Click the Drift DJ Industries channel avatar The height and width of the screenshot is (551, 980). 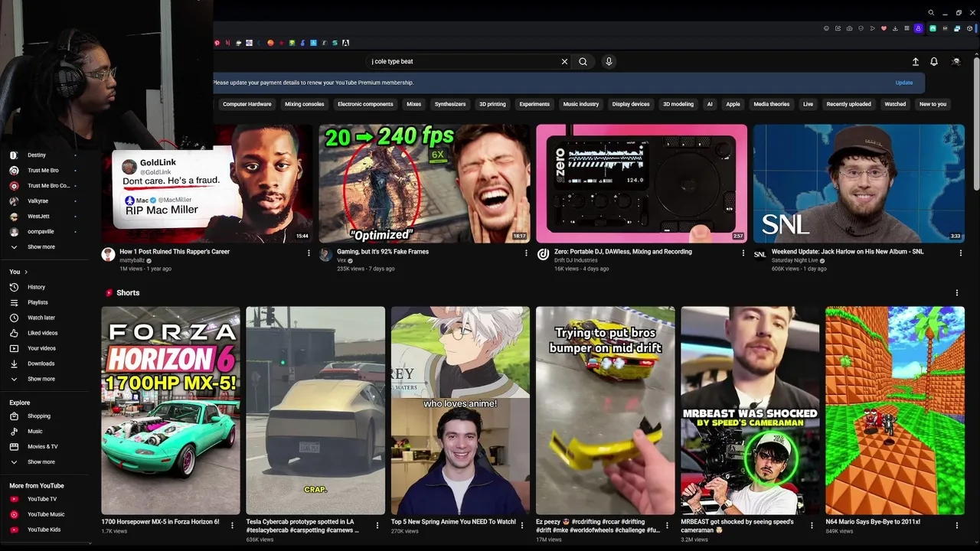click(543, 255)
